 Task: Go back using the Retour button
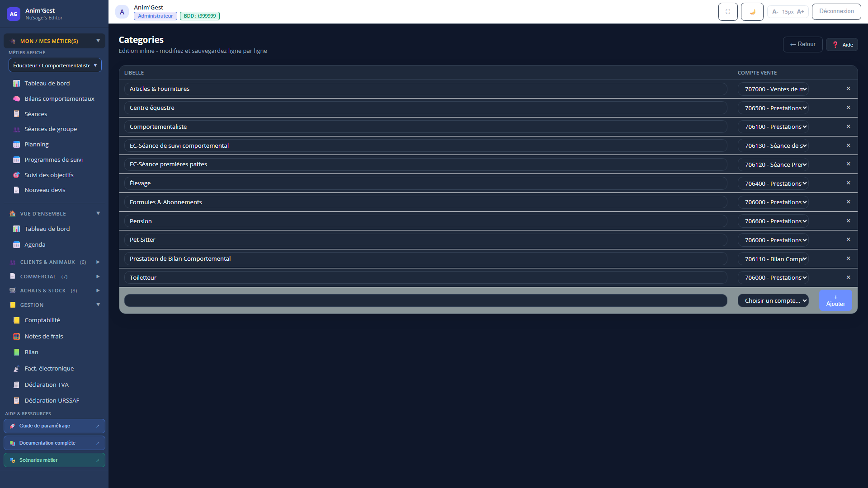click(802, 44)
